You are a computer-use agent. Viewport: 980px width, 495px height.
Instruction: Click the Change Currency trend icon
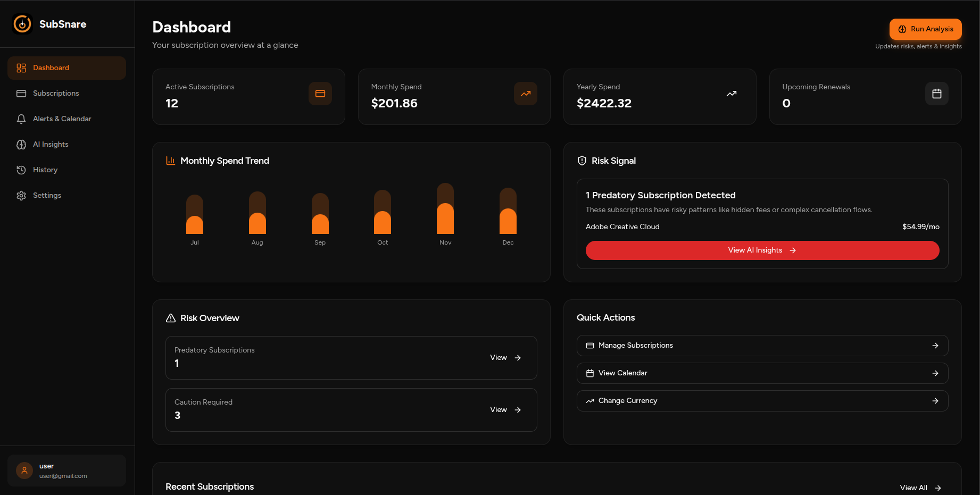coord(590,401)
